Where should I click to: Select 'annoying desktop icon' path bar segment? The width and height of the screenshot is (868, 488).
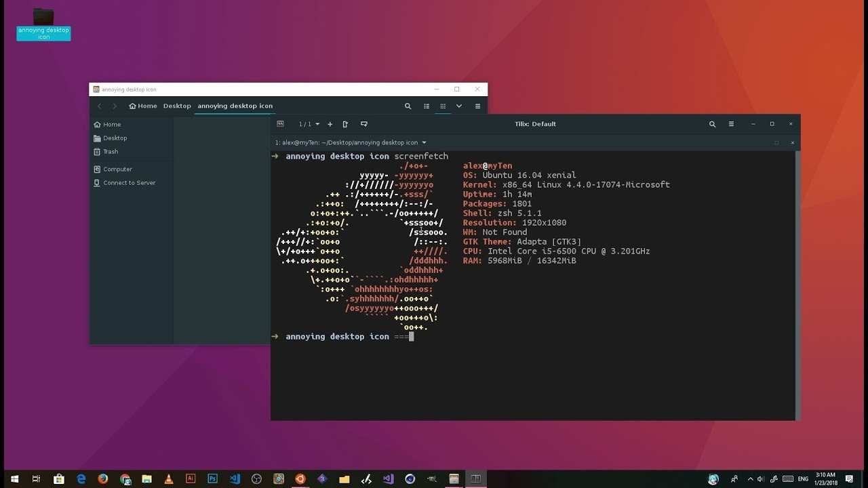tap(235, 106)
